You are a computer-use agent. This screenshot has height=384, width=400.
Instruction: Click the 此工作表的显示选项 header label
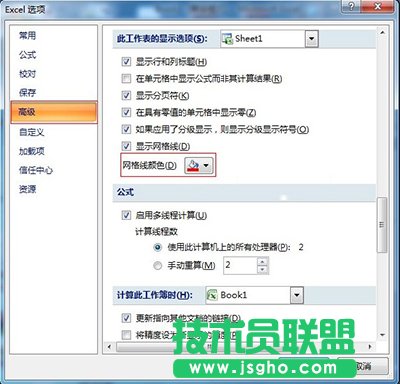tap(162, 39)
